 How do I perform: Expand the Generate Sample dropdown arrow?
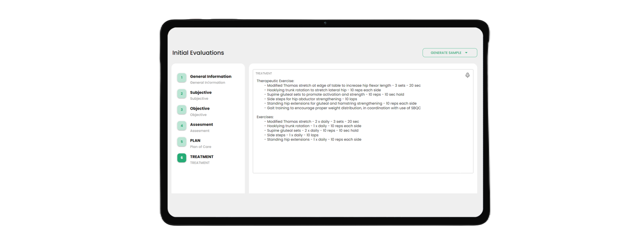466,53
